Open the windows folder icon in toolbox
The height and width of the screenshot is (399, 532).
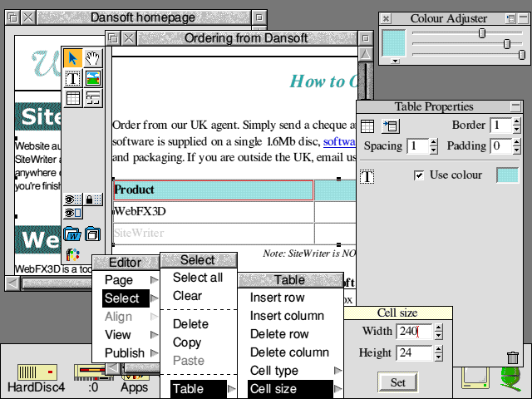click(92, 234)
